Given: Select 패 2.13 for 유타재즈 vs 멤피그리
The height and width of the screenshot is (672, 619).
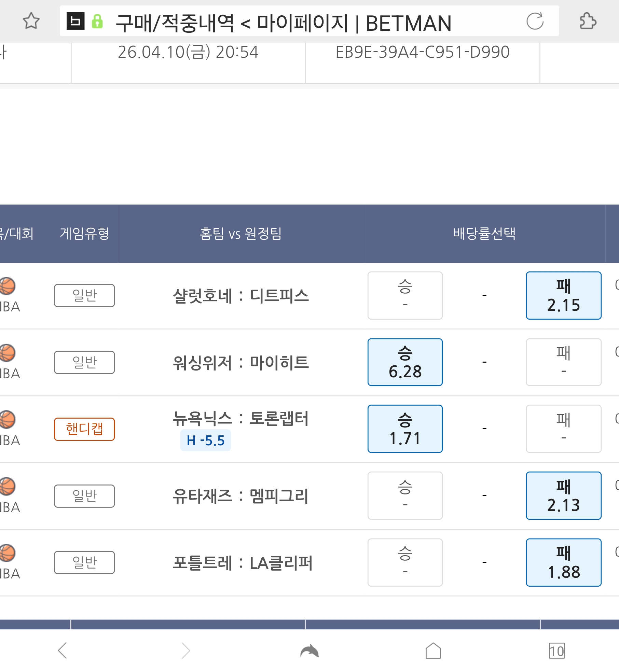Looking at the screenshot, I should coord(564,495).
